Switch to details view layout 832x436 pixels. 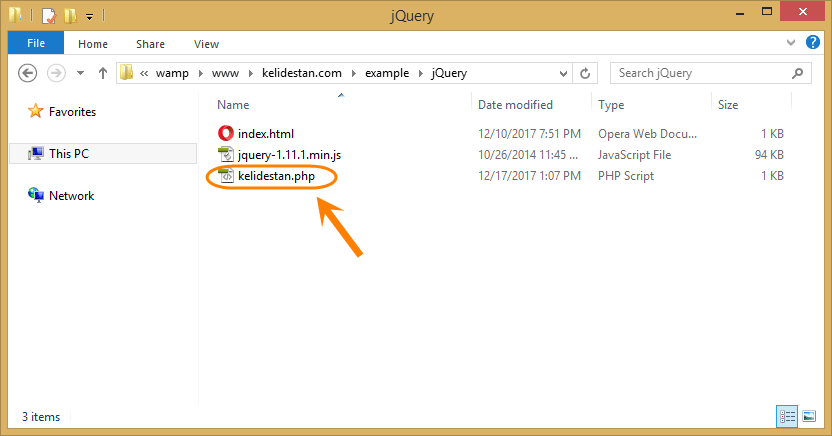(x=787, y=416)
